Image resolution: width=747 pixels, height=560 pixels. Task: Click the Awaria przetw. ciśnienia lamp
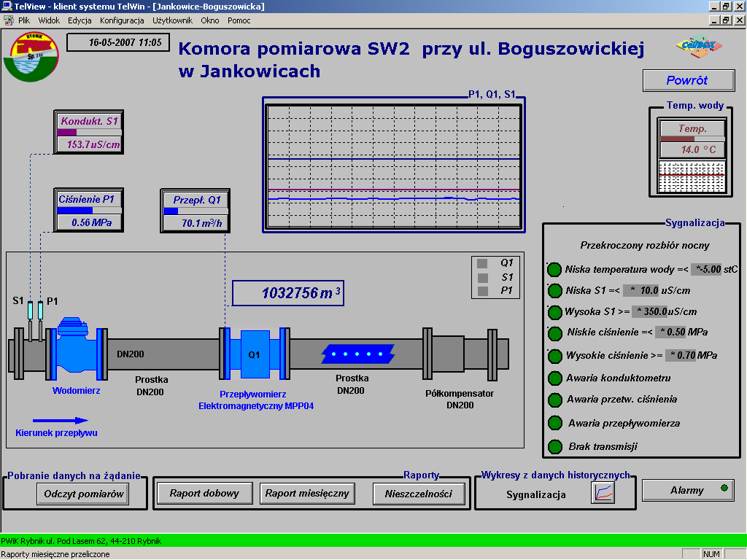tap(554, 400)
